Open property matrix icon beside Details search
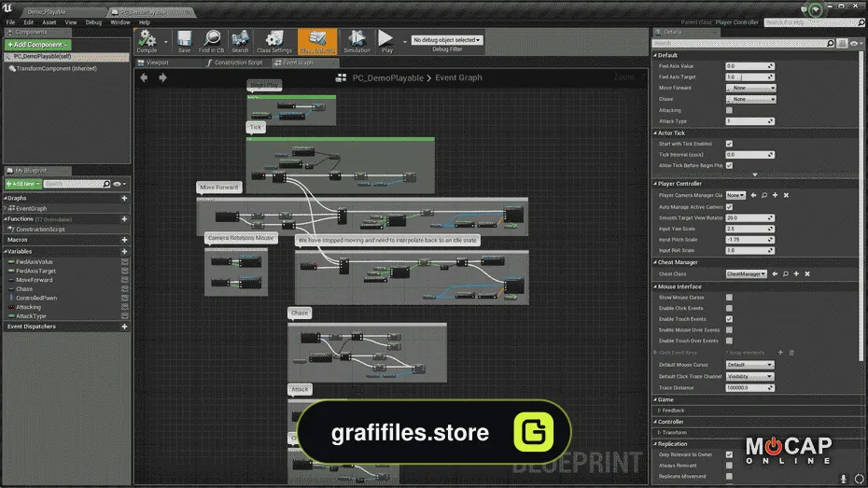Image resolution: width=868 pixels, height=488 pixels. [x=842, y=43]
